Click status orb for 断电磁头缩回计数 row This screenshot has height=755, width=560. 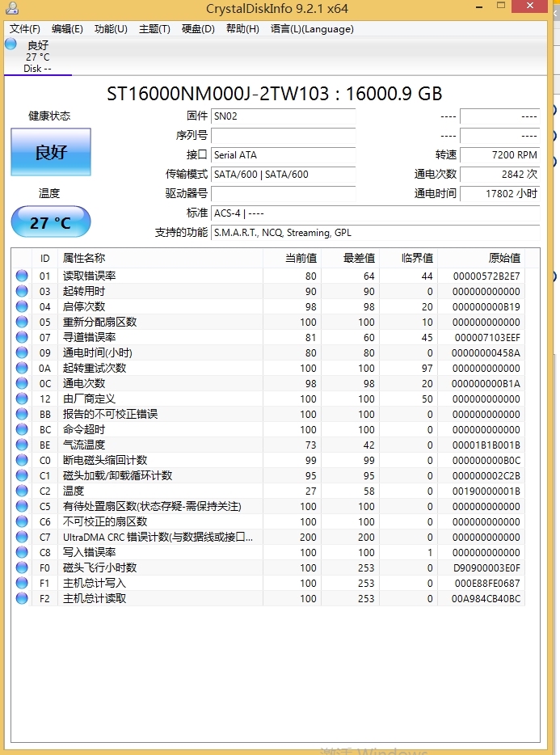tap(22, 460)
